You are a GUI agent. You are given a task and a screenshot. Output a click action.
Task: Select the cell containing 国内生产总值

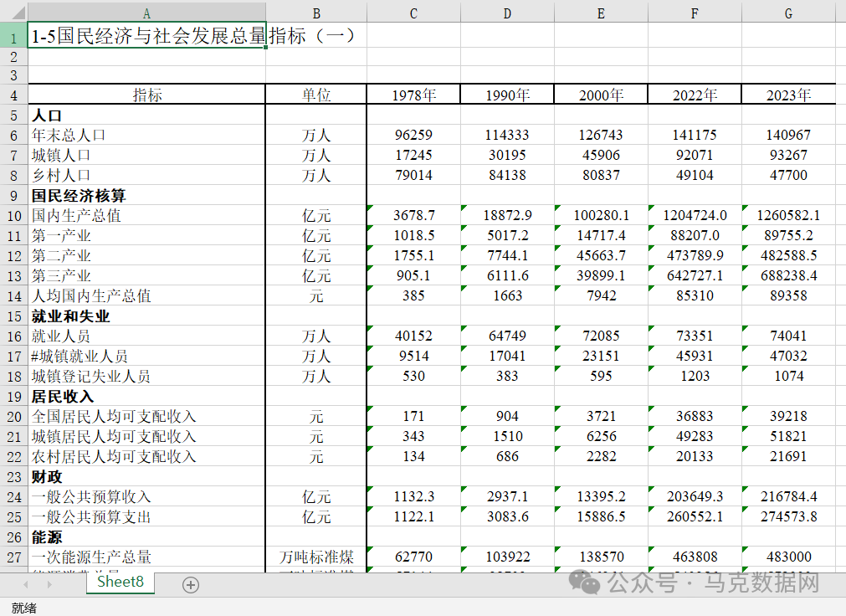tap(146, 214)
